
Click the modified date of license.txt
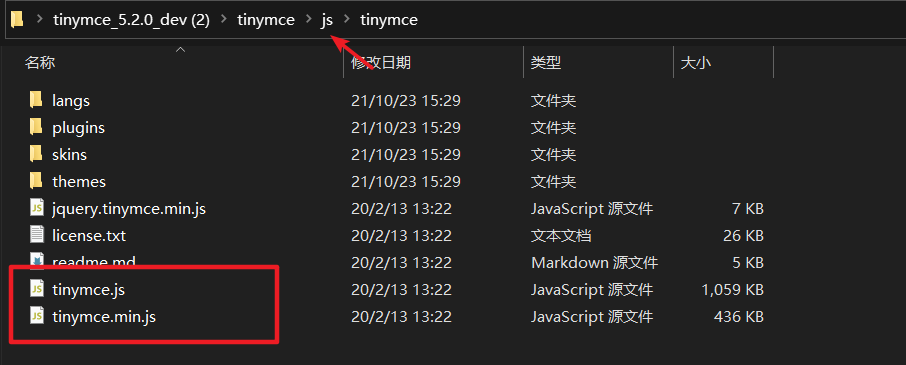coord(401,235)
